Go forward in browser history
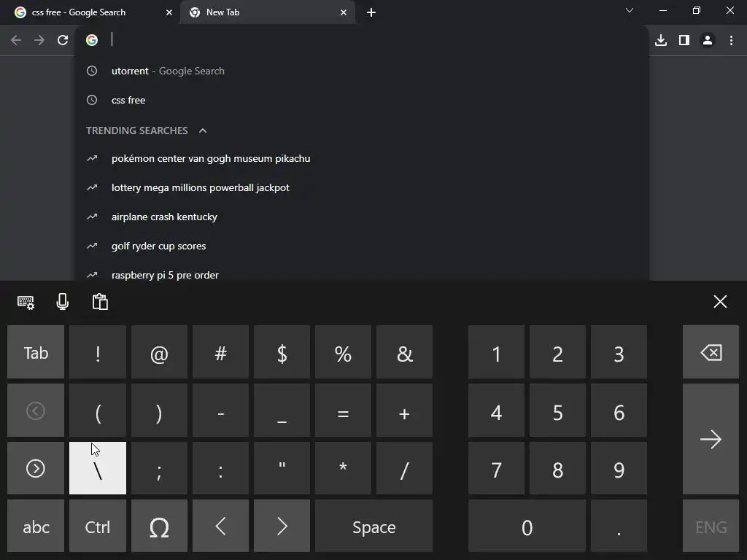Screen dimensions: 747x560 point(39,41)
